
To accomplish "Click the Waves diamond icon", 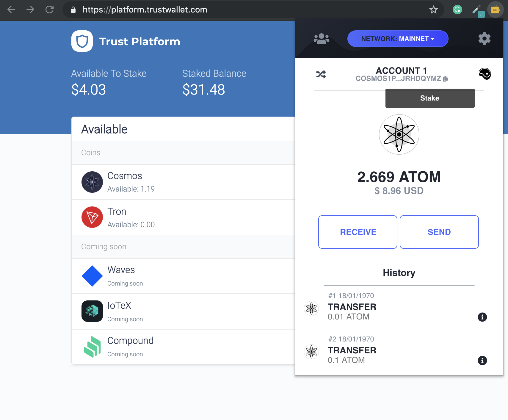I will [92, 276].
